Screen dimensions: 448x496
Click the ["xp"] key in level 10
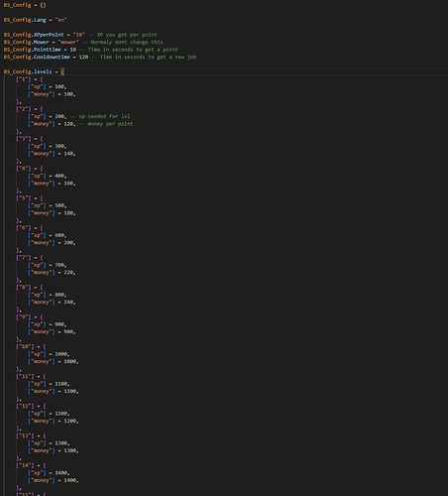click(37, 354)
